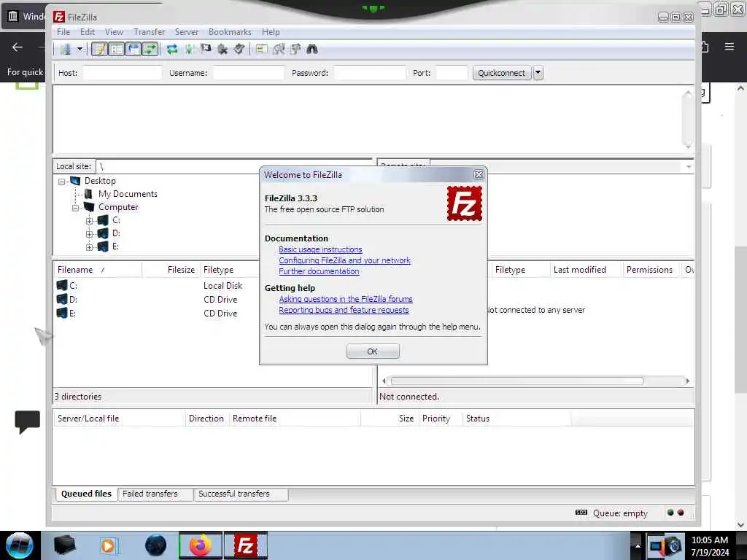Viewport: 747px width, 560px height.
Task: Select the E: CD Drive file row
Action: pyautogui.click(x=158, y=314)
